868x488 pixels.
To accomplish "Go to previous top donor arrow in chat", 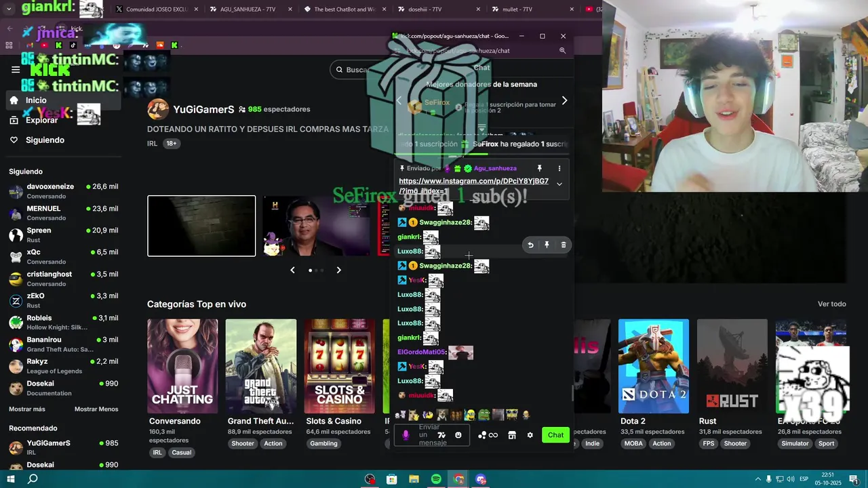I will 399,100.
